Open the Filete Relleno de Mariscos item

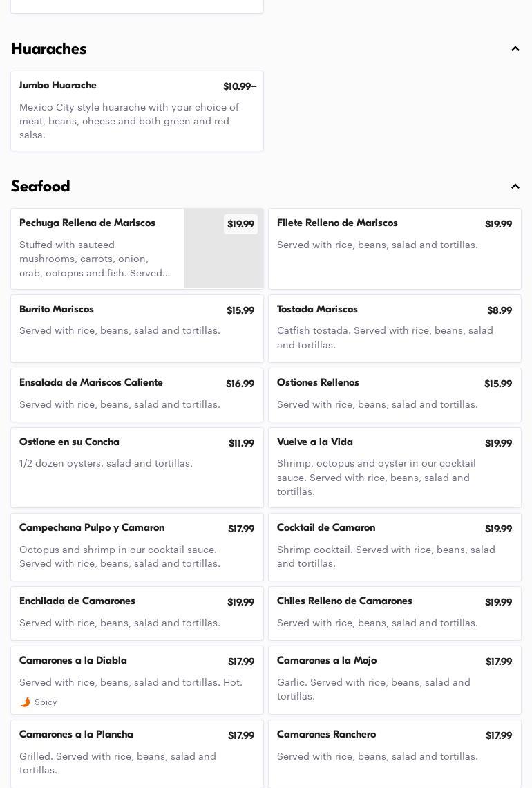395,249
